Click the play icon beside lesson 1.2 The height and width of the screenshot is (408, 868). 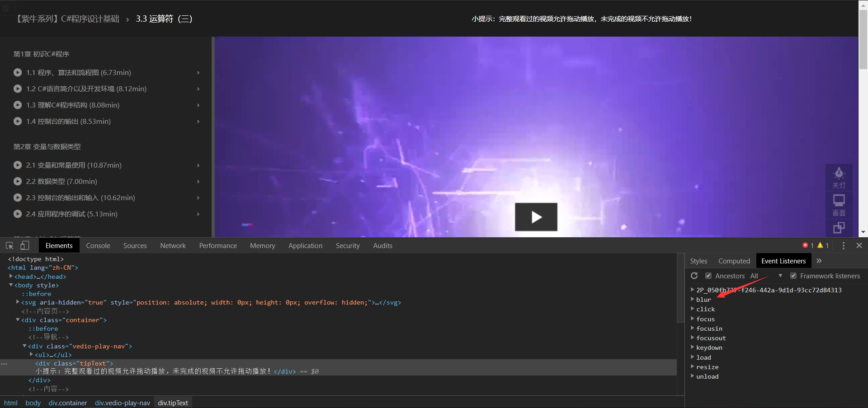point(18,89)
